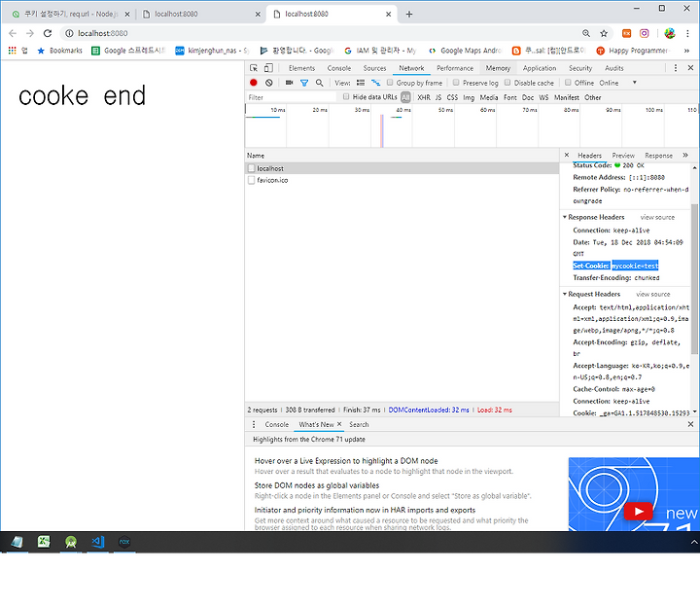Stop network recording with the red button
700x607 pixels.
(254, 83)
